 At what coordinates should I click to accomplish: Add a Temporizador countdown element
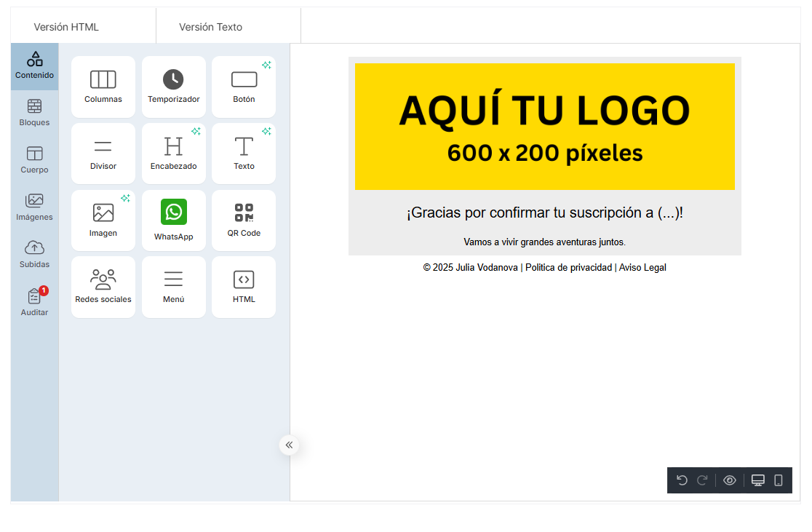[173, 87]
